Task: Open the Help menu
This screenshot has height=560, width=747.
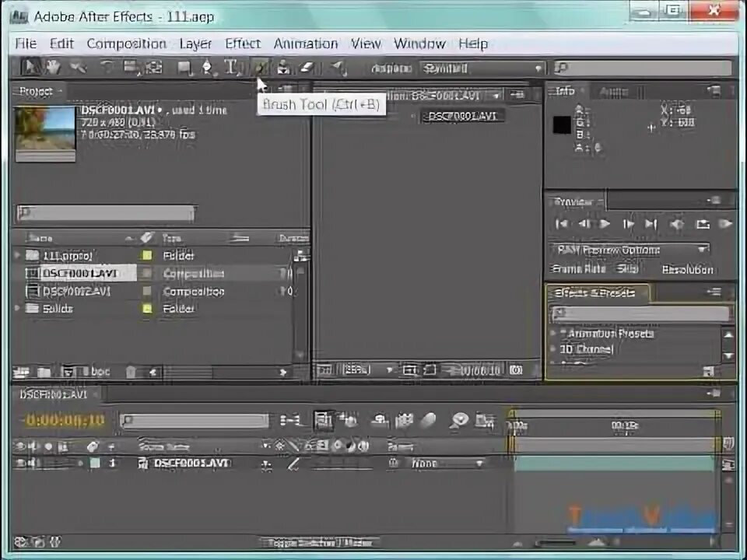Action: [x=473, y=44]
